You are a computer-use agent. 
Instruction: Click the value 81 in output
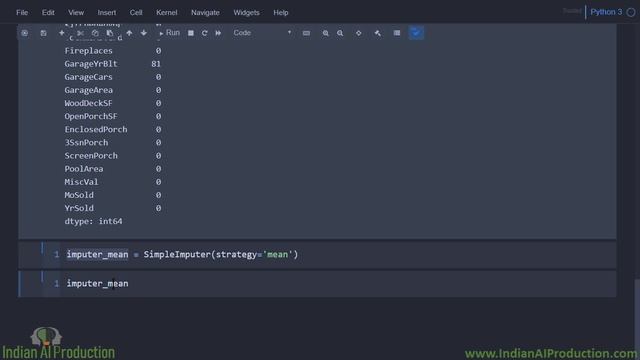156,64
